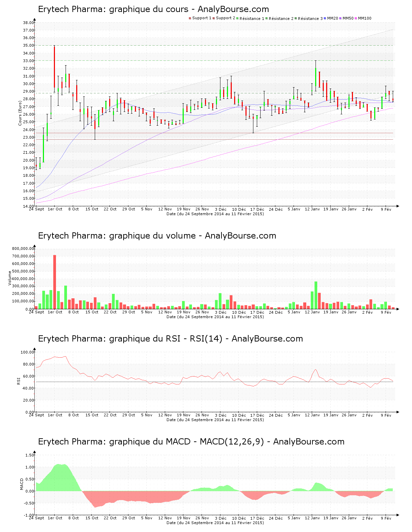
Task: Click the 100.00 value on RSI axis
Action: (27, 352)
